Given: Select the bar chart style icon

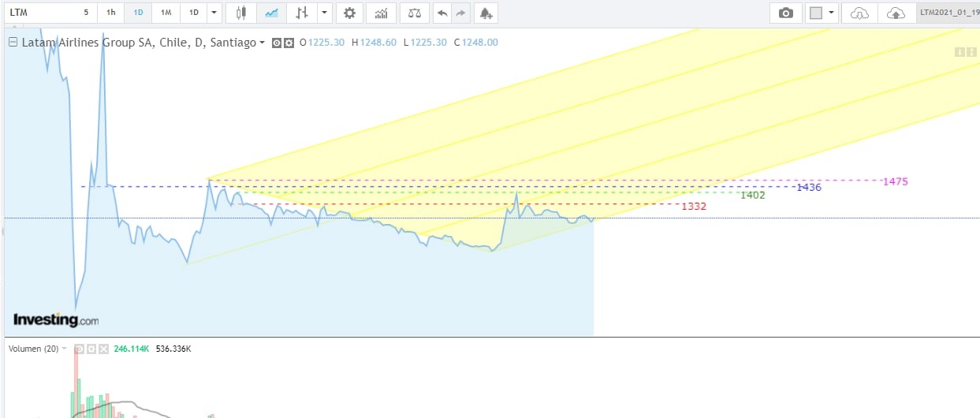Looking at the screenshot, I should [x=301, y=13].
